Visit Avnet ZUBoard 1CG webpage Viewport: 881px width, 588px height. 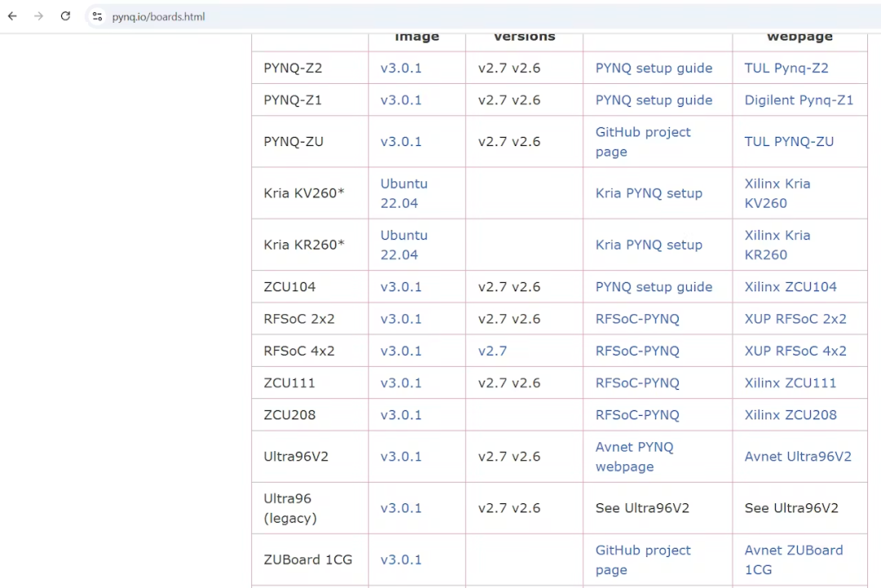point(794,560)
